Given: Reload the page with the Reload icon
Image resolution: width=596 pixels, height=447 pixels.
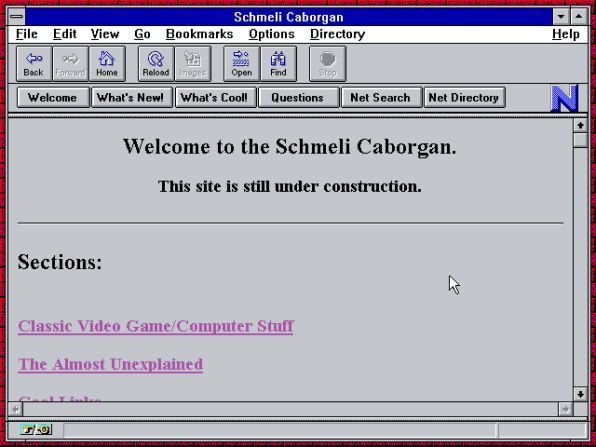Looking at the screenshot, I should 156,64.
